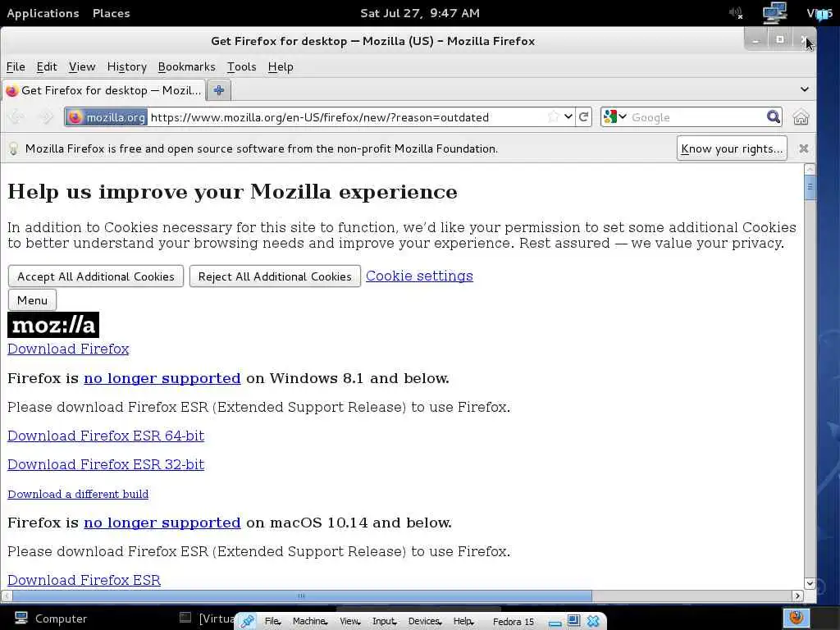Bookmark this page with the star icon
Viewport: 840px width, 630px height.
554,116
